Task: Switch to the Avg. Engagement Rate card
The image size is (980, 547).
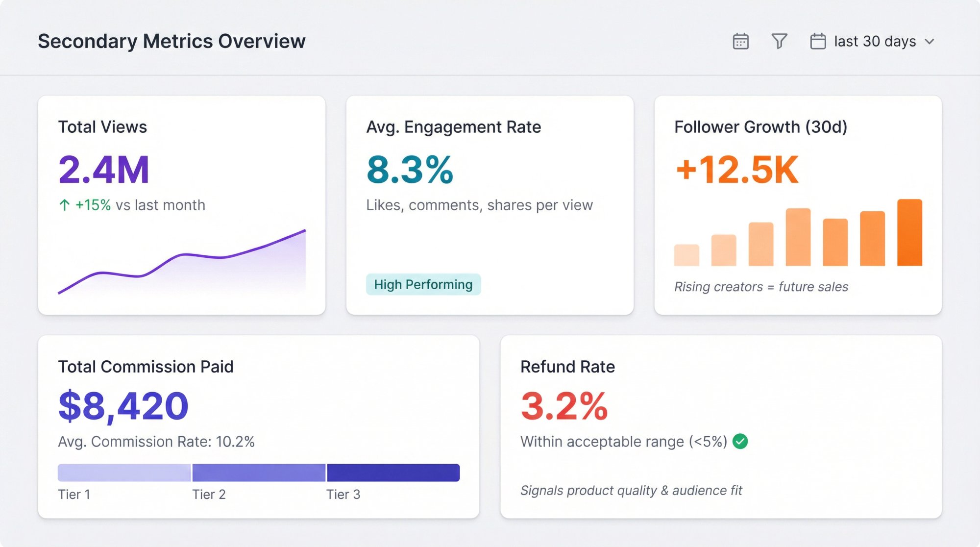Action: (x=489, y=203)
